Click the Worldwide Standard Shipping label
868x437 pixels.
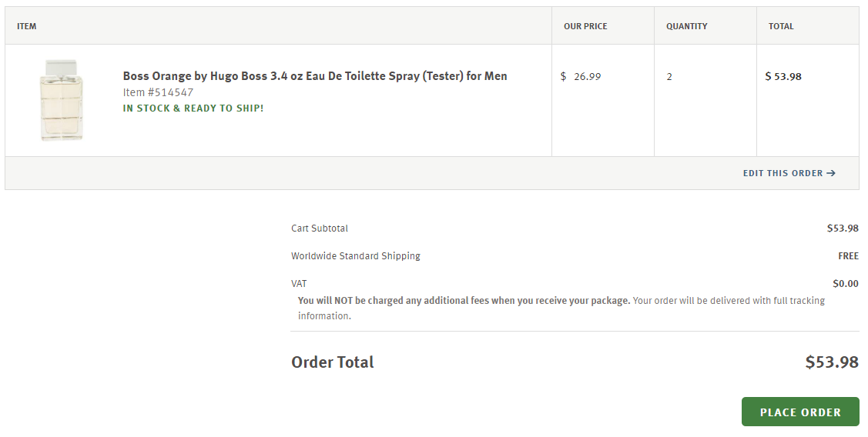356,256
